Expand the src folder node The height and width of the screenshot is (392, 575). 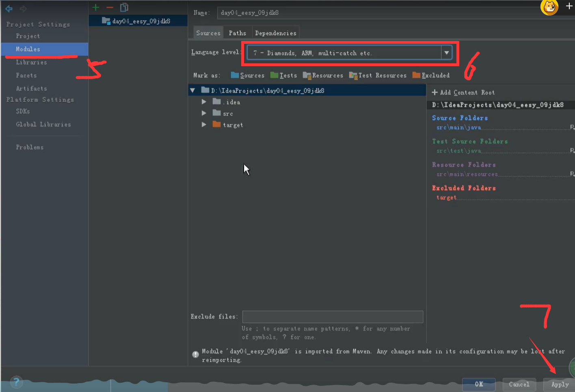coord(204,113)
